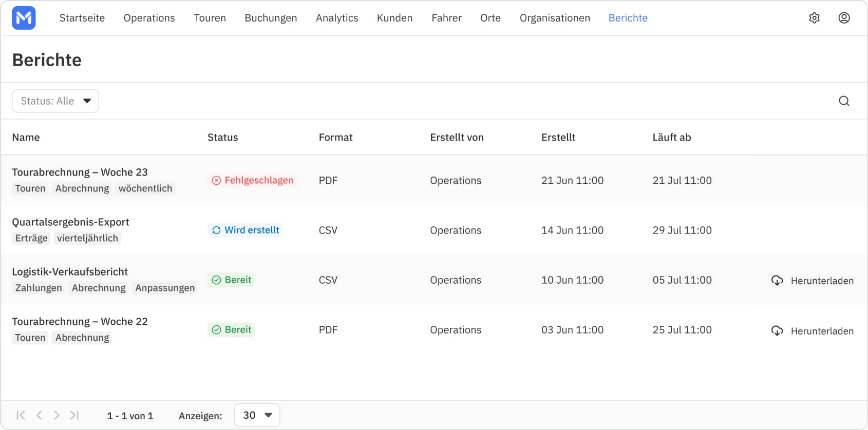Image resolution: width=868 pixels, height=430 pixels.
Task: Open Organisationen page
Action: click(555, 18)
